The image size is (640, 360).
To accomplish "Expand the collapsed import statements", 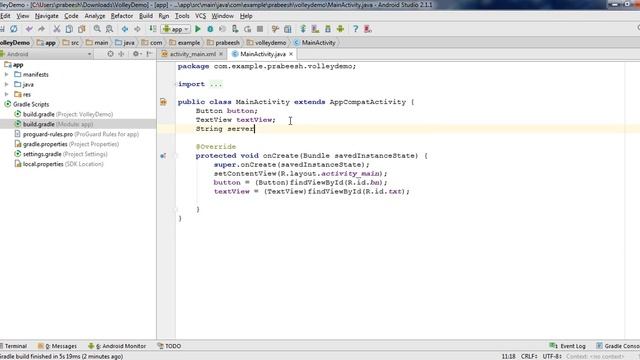I will point(176,84).
